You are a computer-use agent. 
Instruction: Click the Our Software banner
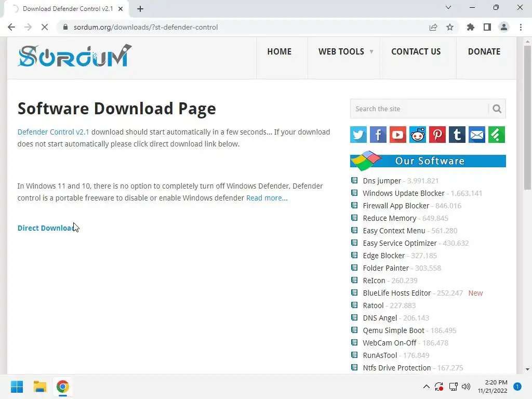tap(428, 161)
